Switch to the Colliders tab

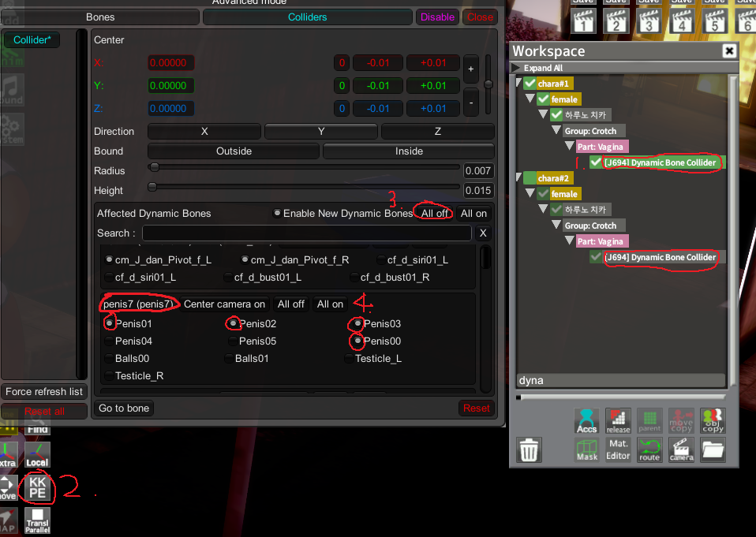pyautogui.click(x=307, y=17)
